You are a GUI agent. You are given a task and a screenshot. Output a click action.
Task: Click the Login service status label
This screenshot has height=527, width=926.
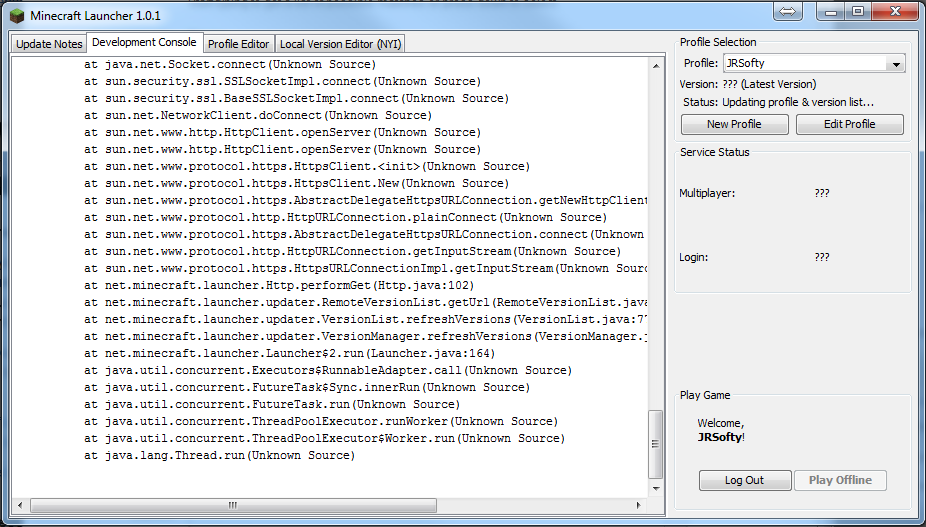(693, 258)
